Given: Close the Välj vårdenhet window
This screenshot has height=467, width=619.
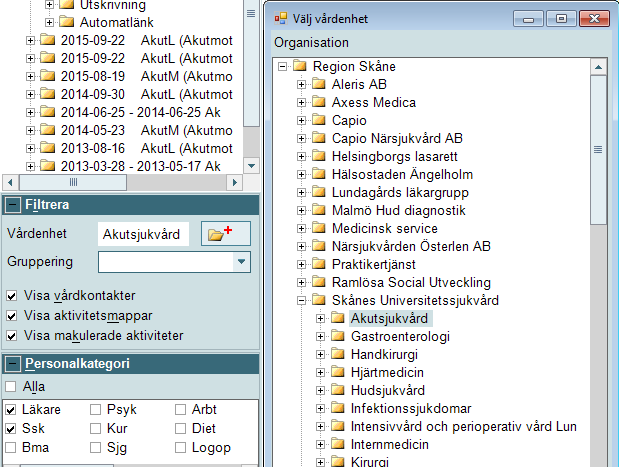Looking at the screenshot, I should pos(594,19).
